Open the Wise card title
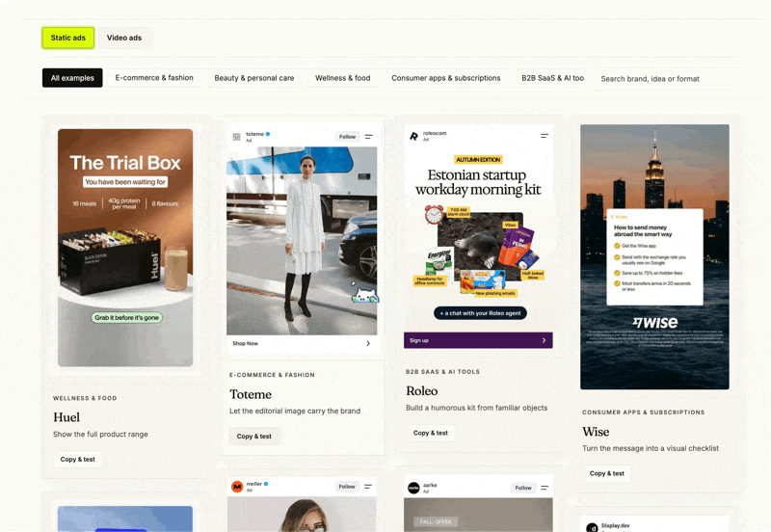The width and height of the screenshot is (771, 532). [596, 432]
